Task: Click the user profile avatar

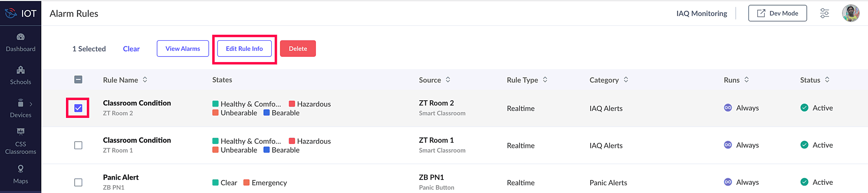Action: [x=851, y=13]
